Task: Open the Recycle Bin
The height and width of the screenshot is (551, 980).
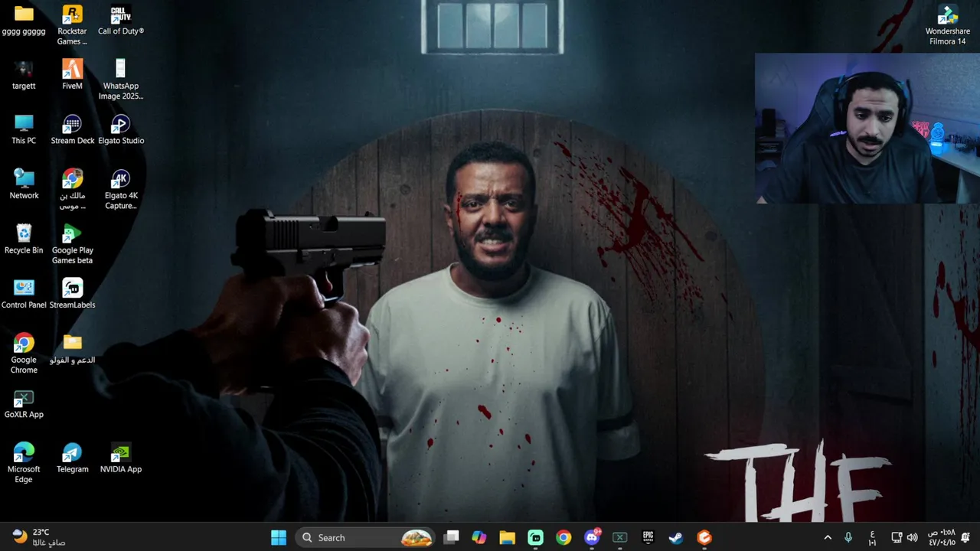Action: [x=24, y=240]
